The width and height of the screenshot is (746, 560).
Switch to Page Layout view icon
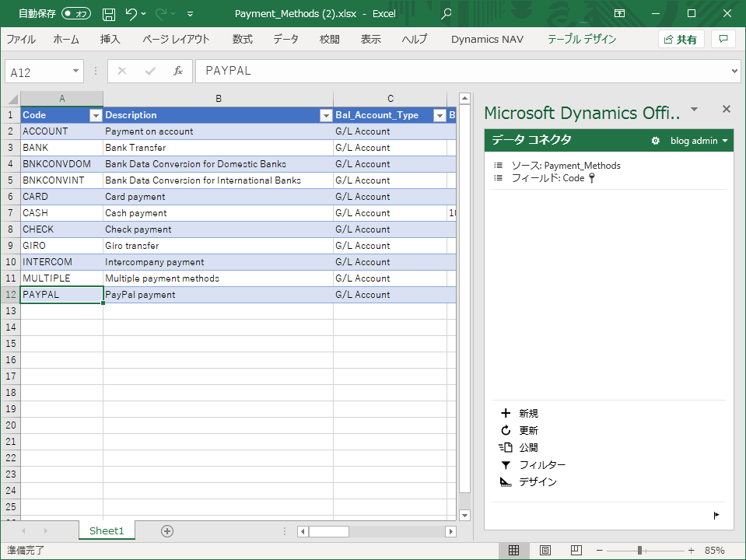pos(545,551)
